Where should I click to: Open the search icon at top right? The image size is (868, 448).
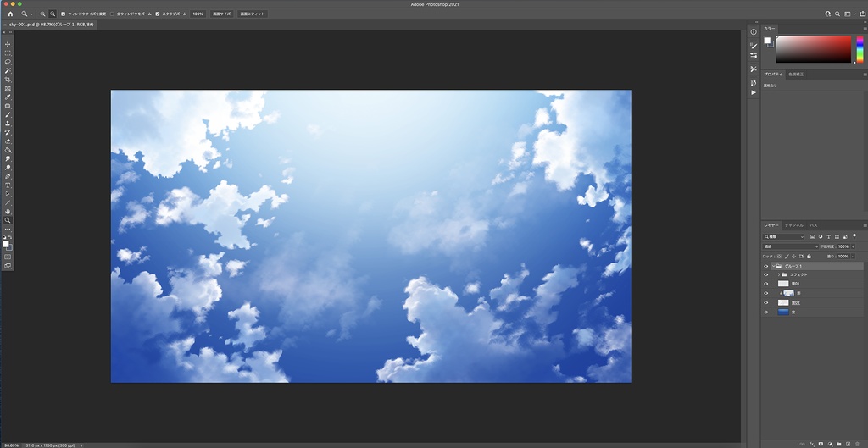point(837,14)
